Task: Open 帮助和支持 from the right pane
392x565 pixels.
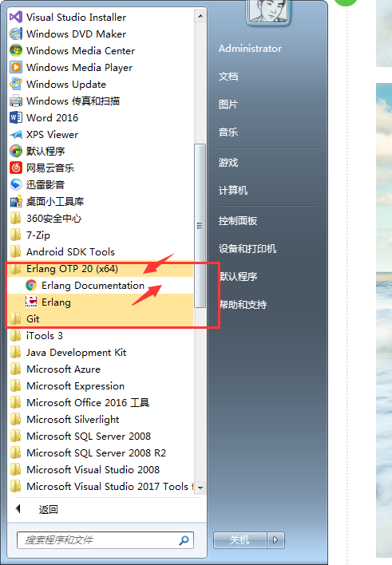Action: [x=243, y=305]
